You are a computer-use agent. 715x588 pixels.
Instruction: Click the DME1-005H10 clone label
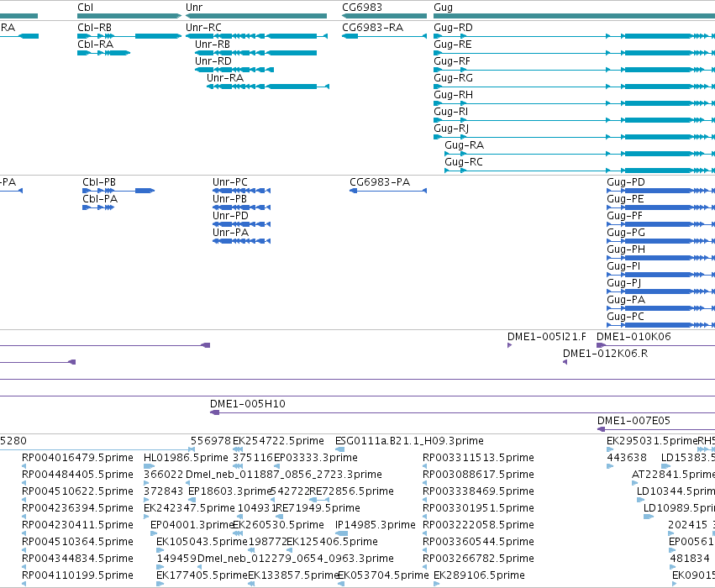pos(248,404)
